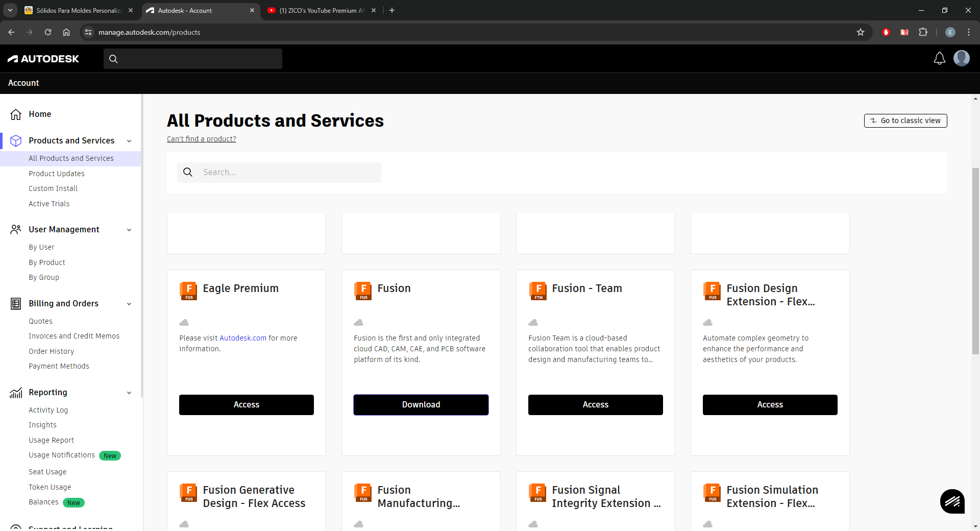Click the cloud icon on Fusion - Team card

tap(533, 323)
